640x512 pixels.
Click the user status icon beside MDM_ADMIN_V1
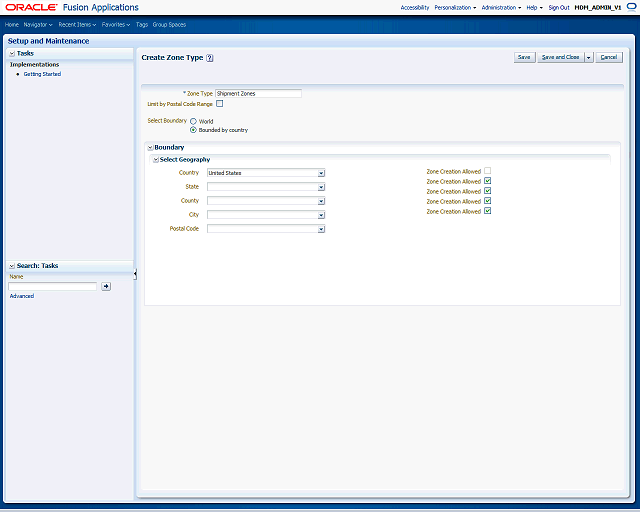coord(631,7)
